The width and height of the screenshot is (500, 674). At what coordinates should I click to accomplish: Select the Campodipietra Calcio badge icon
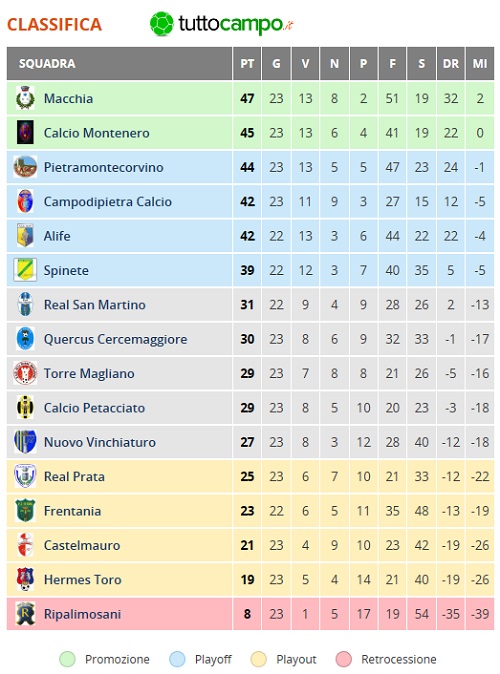coord(25,201)
